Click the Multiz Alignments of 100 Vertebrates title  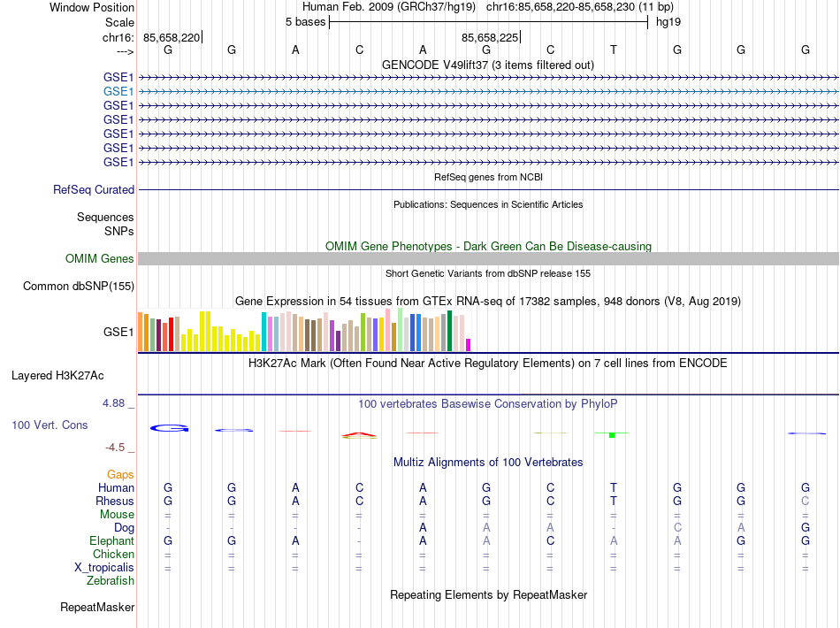point(488,463)
